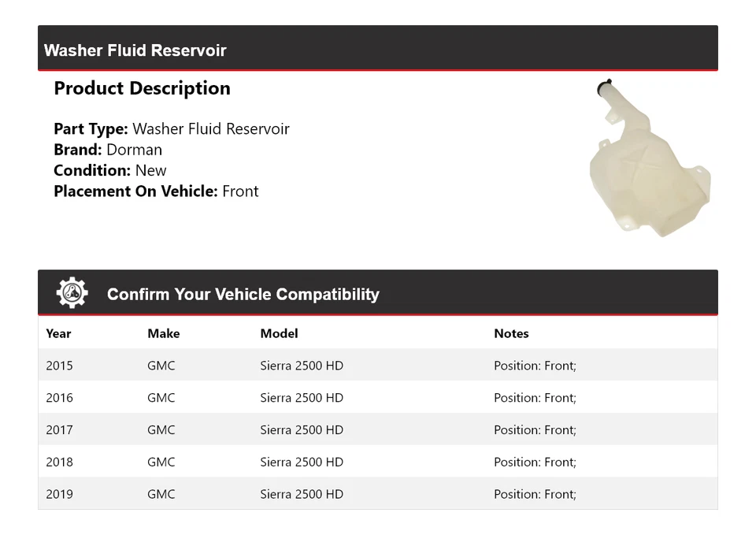Click 'Position: Front;' note in 2017 row
The height and width of the screenshot is (535, 756).
(535, 430)
